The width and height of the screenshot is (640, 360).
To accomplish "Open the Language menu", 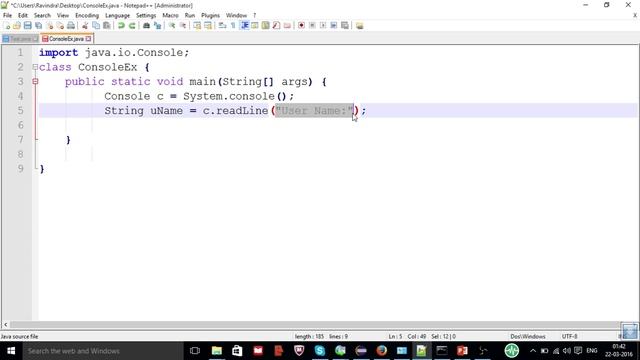I will tap(117, 16).
